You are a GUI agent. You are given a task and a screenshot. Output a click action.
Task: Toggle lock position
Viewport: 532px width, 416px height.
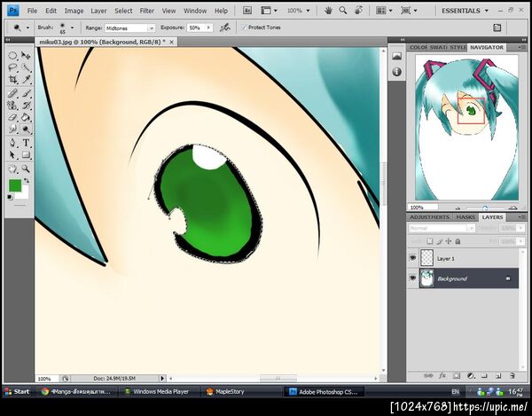(x=449, y=241)
